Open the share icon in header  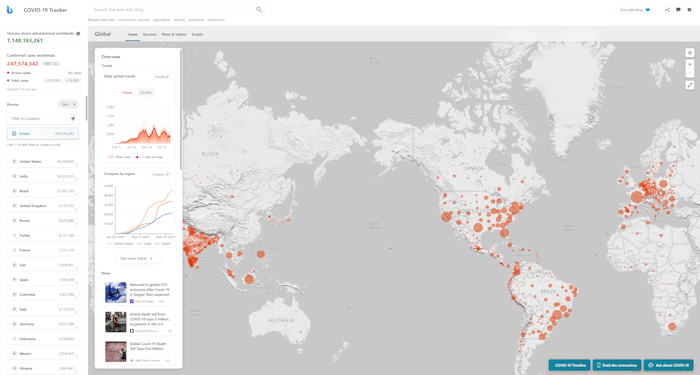[x=667, y=9]
